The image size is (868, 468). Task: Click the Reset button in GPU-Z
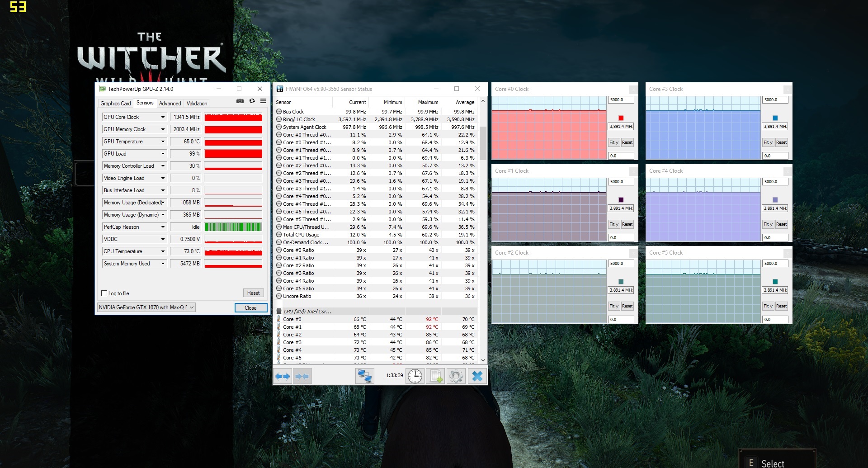(x=253, y=293)
